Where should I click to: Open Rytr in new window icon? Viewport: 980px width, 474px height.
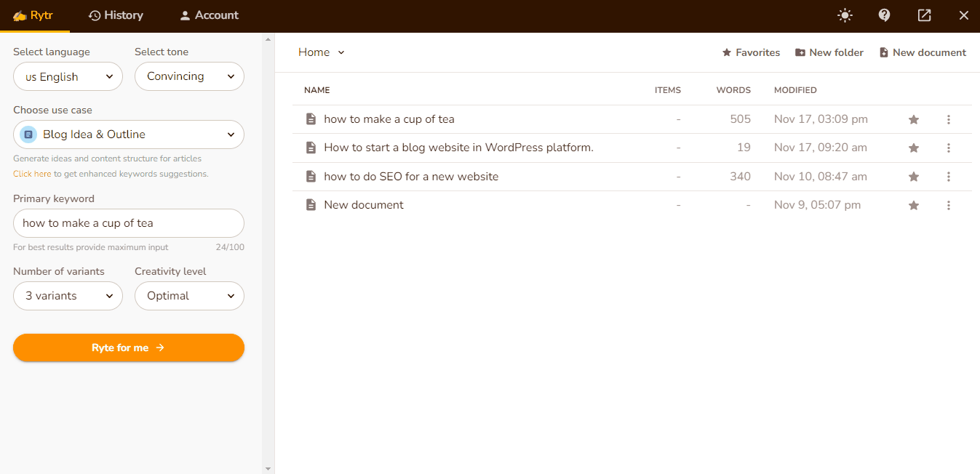click(925, 15)
